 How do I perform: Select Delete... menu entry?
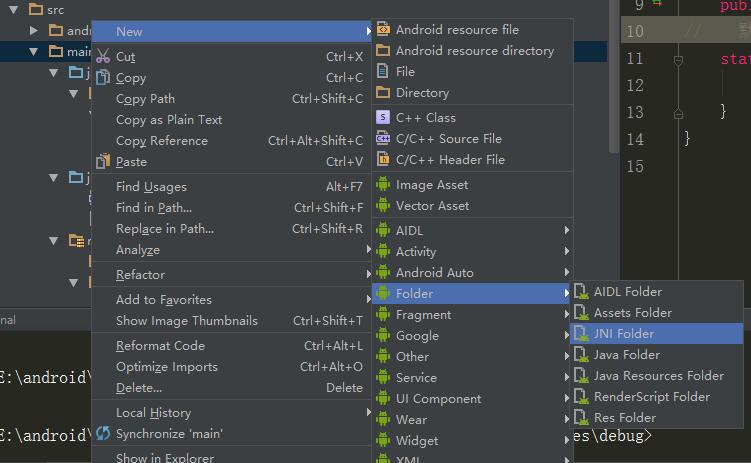coord(231,388)
